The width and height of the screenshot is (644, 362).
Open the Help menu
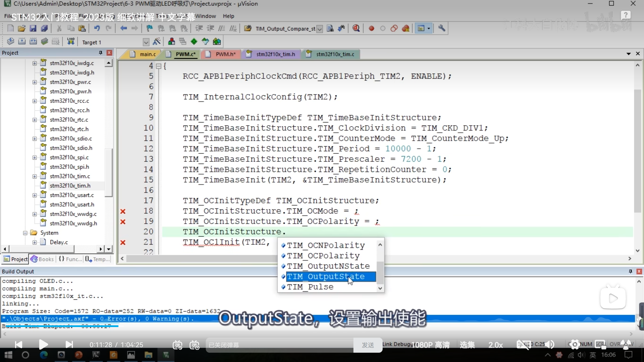coord(228,16)
